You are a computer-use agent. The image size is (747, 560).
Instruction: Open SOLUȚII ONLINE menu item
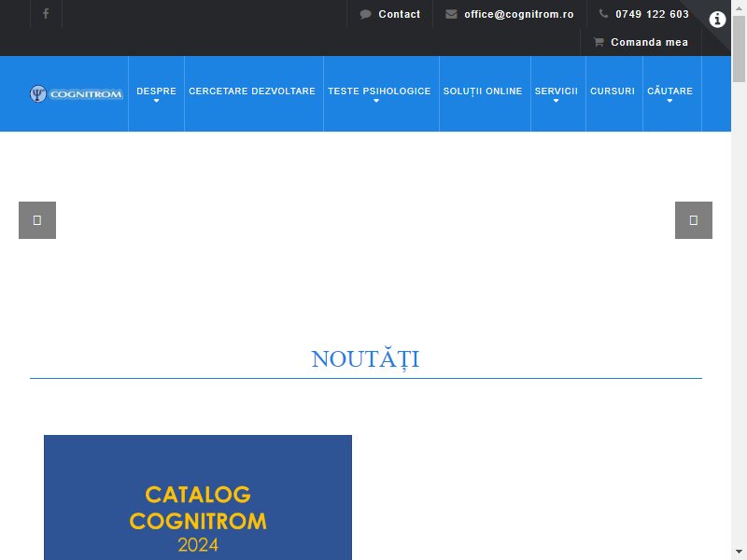point(483,93)
